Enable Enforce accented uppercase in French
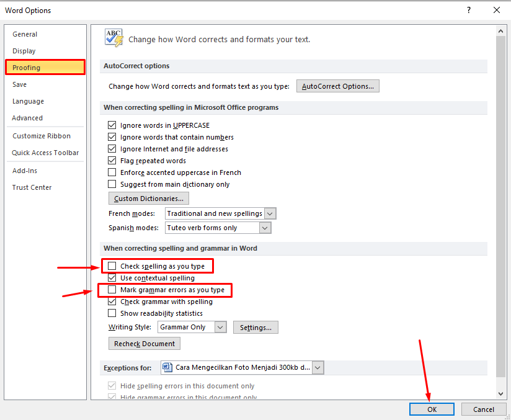Image resolution: width=511 pixels, height=420 pixels. pos(112,172)
